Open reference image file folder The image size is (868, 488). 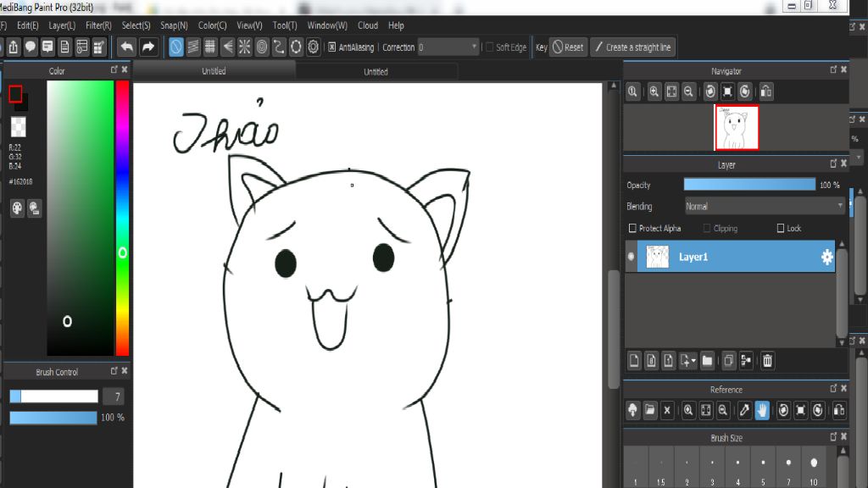tap(650, 410)
